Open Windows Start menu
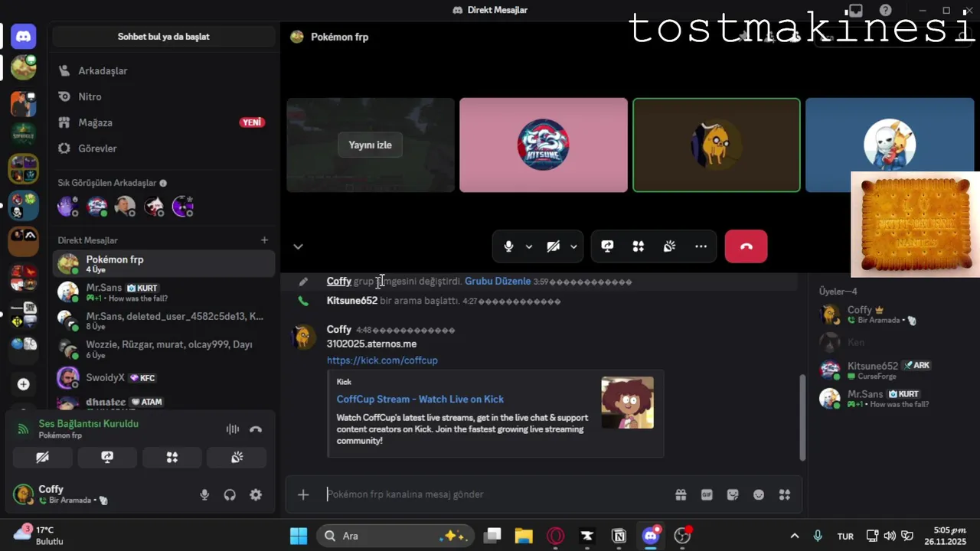This screenshot has width=980, height=551. (299, 536)
